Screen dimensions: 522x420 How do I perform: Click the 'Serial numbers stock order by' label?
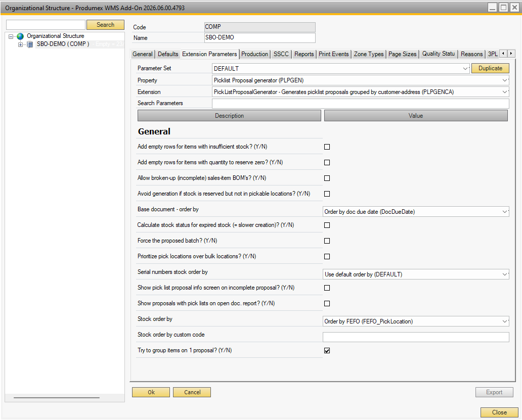point(172,272)
